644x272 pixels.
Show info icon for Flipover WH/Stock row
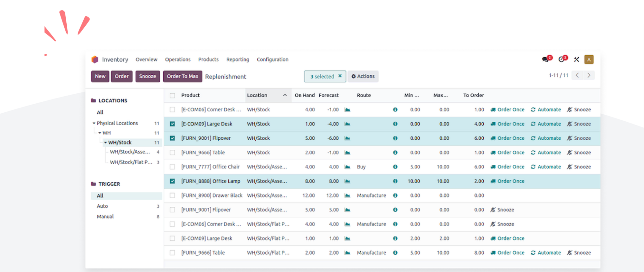pyautogui.click(x=395, y=138)
